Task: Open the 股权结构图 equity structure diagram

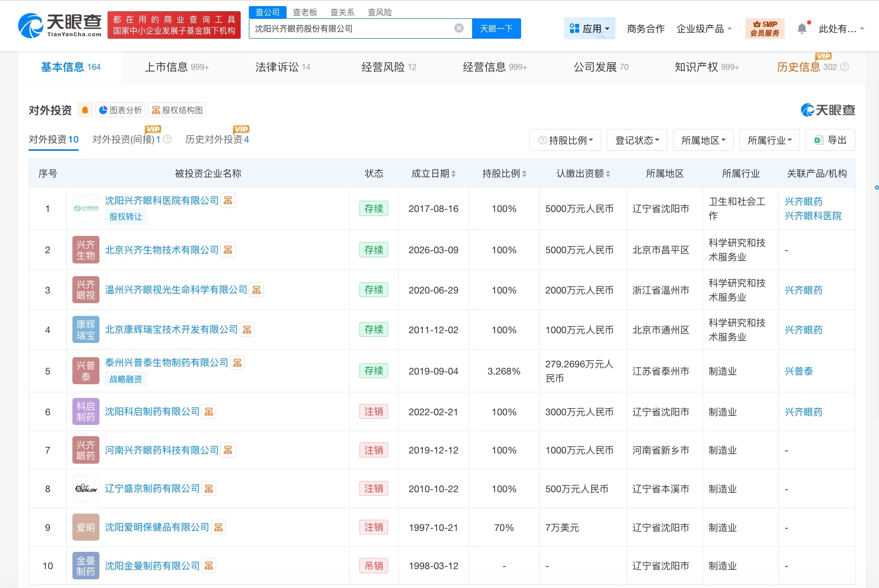Action: pyautogui.click(x=176, y=110)
